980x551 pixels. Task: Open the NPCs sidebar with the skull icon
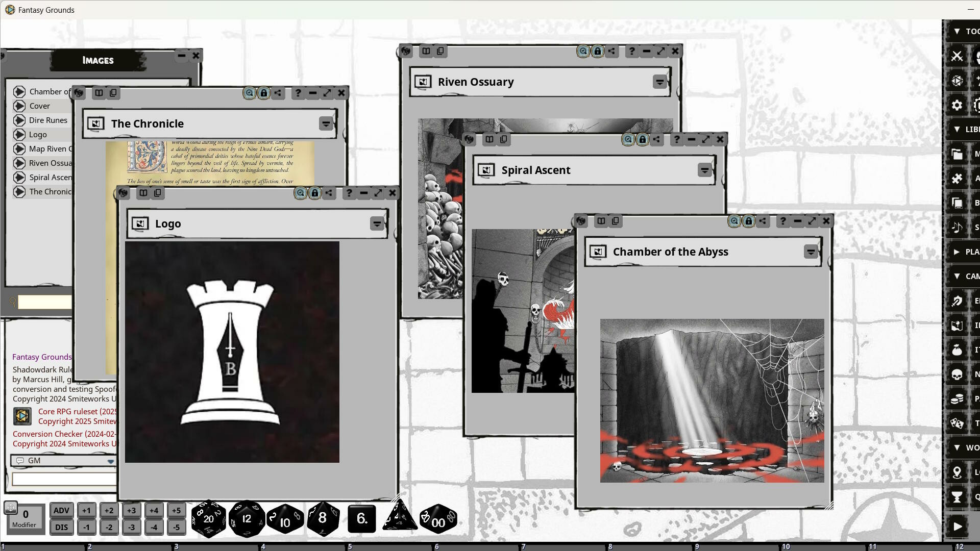point(957,374)
